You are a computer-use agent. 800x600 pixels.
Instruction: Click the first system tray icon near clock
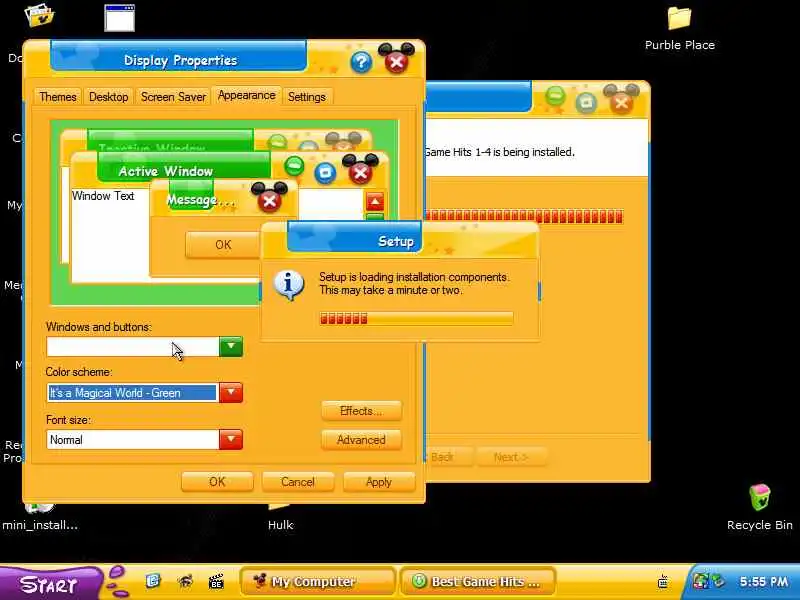pyautogui.click(x=701, y=581)
